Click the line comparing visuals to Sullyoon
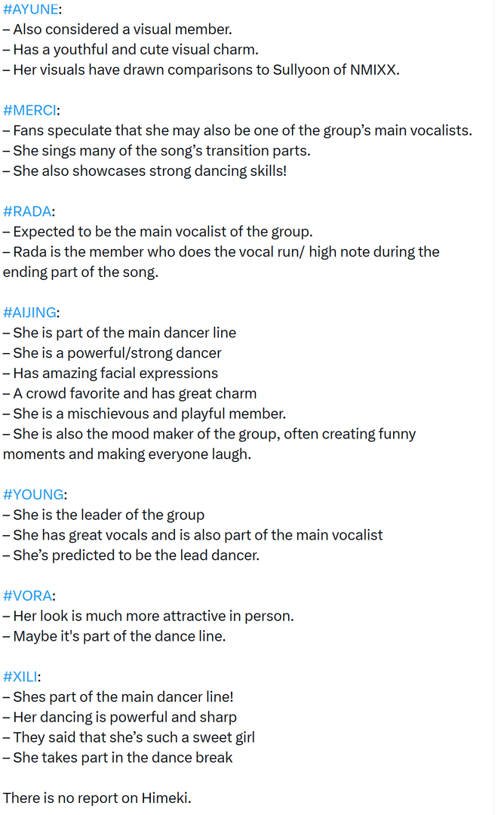This screenshot has width=504, height=815. pos(201,69)
